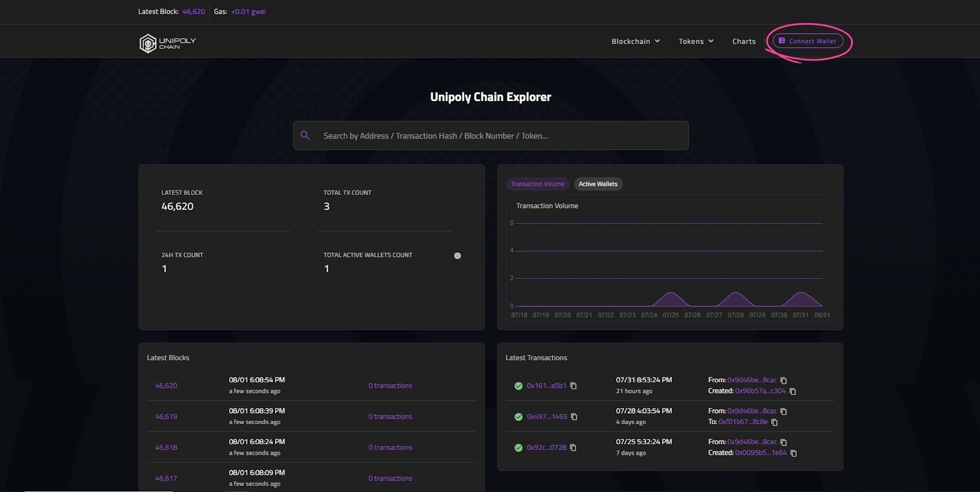Open From address of 07/25 transaction
This screenshot has height=492, width=980.
[x=752, y=442]
